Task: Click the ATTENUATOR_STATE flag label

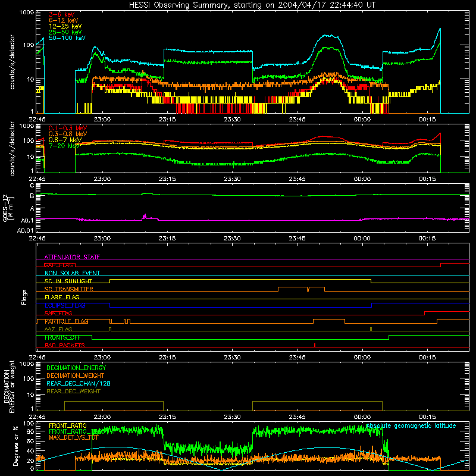Action: (72, 257)
